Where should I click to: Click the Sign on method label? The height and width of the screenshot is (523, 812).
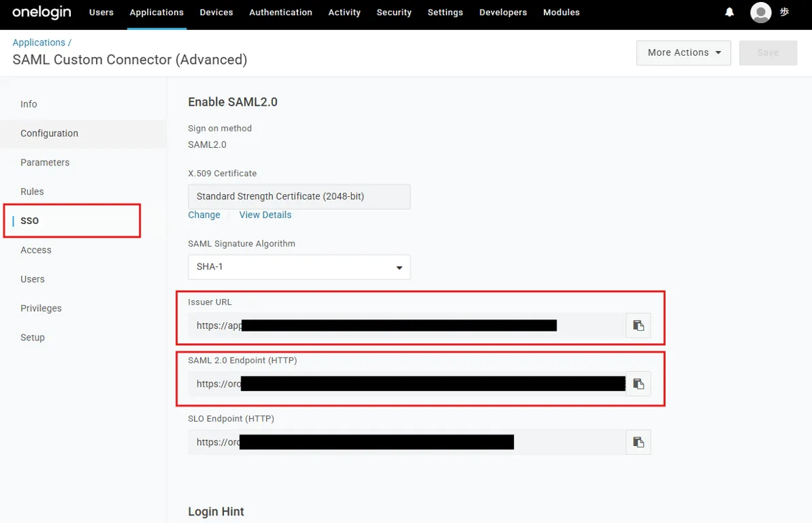pos(220,129)
